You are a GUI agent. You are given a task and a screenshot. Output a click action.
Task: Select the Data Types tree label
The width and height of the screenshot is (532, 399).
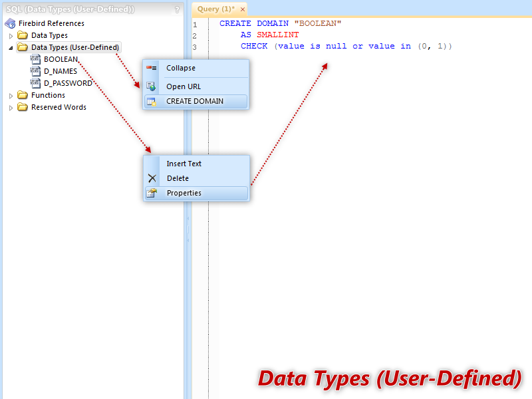[49, 35]
